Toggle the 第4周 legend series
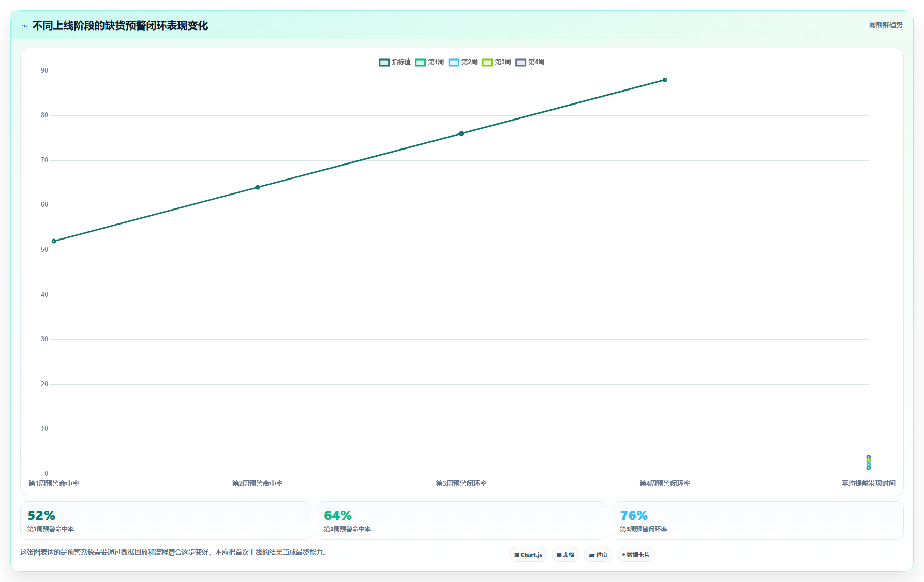This screenshot has height=582, width=924. pos(530,62)
